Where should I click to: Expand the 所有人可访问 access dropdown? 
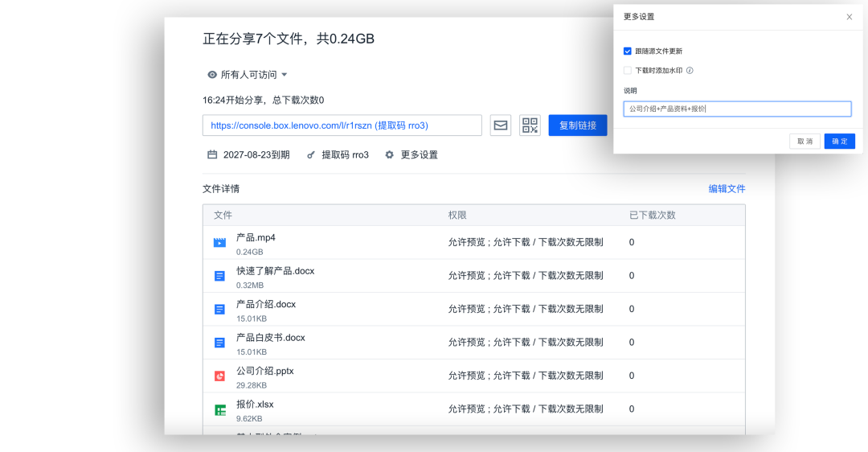(248, 75)
